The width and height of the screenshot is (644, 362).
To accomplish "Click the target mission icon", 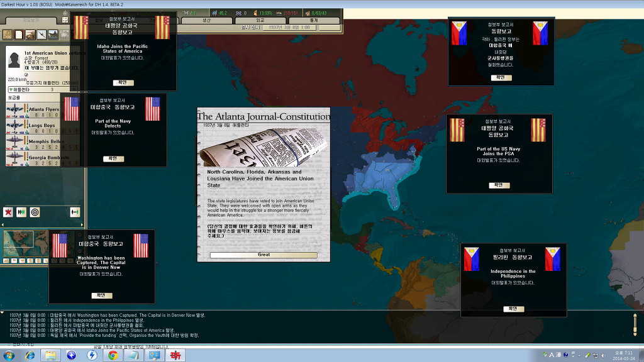I will (x=35, y=212).
